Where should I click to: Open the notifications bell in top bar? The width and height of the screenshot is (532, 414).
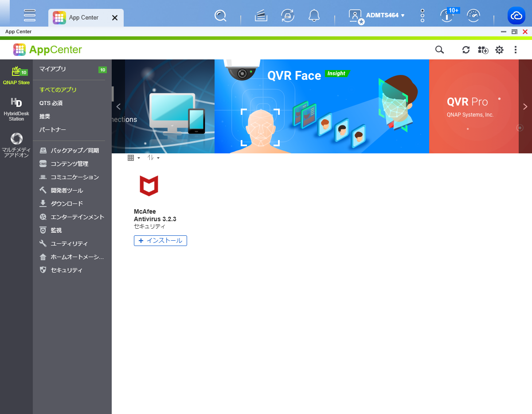(x=314, y=16)
